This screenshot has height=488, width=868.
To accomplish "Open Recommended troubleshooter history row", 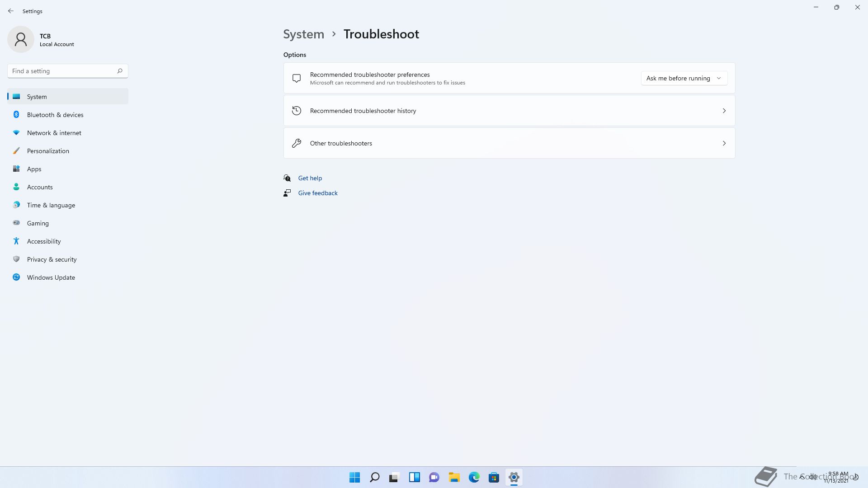I will click(509, 111).
